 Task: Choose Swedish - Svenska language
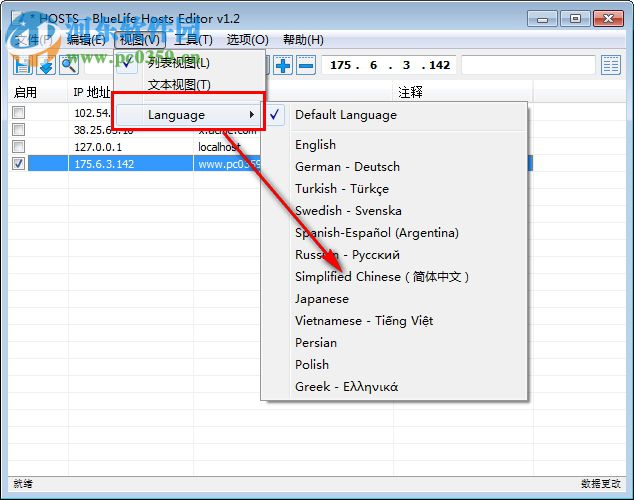(x=394, y=211)
